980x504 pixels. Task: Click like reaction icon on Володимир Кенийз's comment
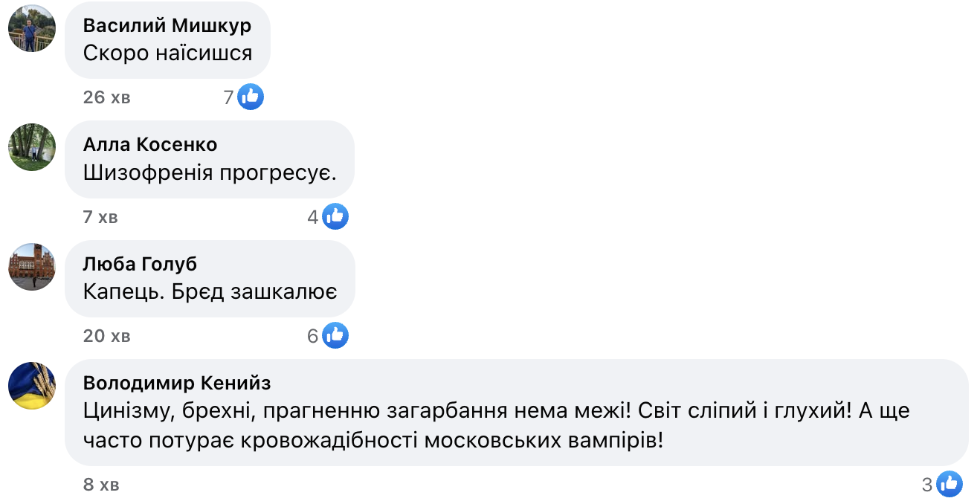(x=950, y=485)
